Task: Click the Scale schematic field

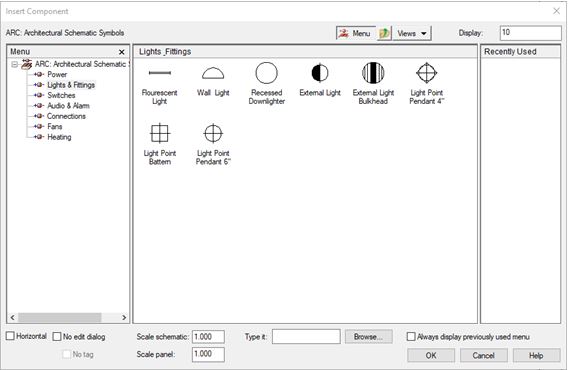Action: (208, 337)
